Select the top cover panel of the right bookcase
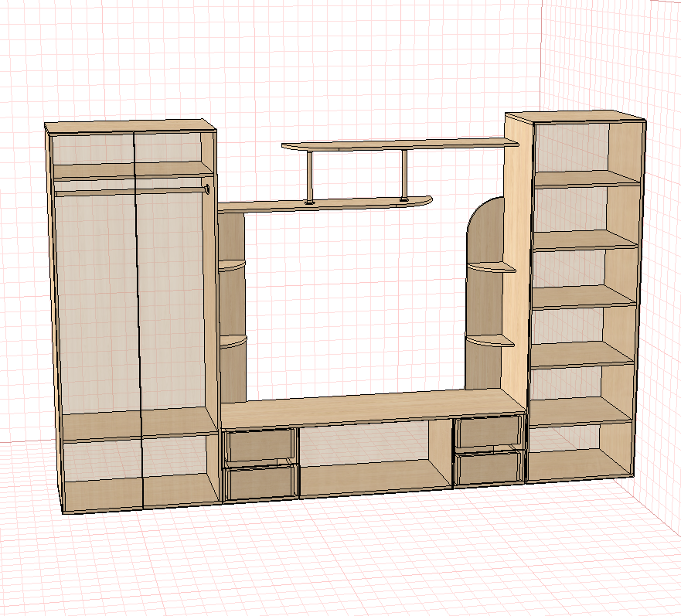The image size is (681, 616). pyautogui.click(x=575, y=117)
